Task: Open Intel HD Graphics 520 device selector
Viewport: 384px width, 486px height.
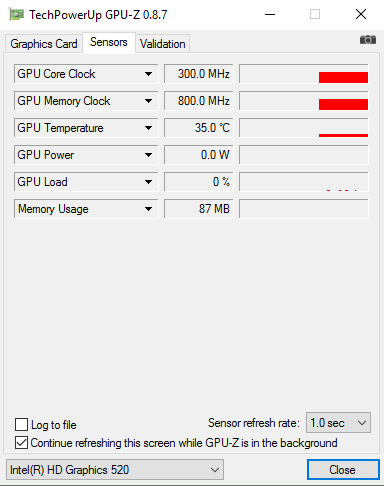Action: 115,470
